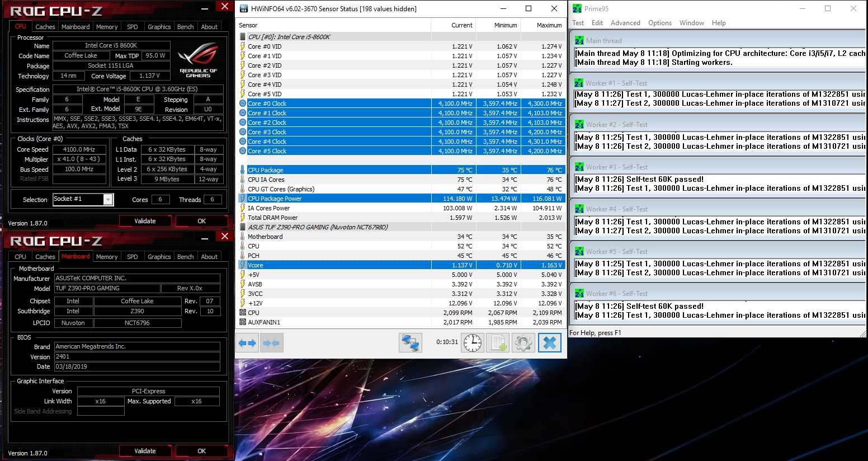
Task: Open the Socket #1 selection dropdown
Action: pyautogui.click(x=108, y=200)
